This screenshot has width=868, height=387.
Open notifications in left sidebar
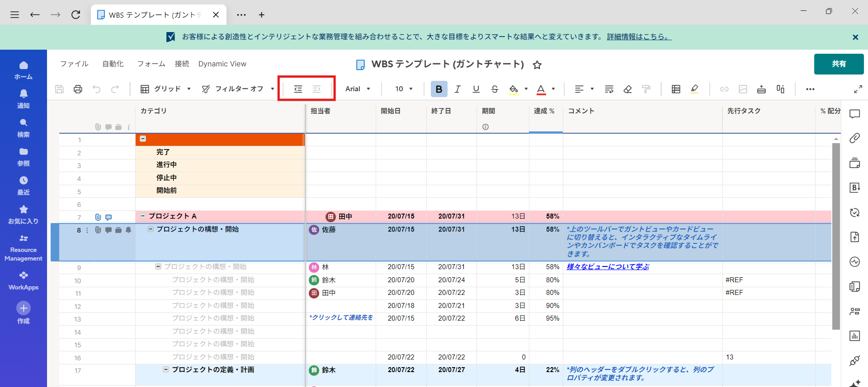[24, 98]
